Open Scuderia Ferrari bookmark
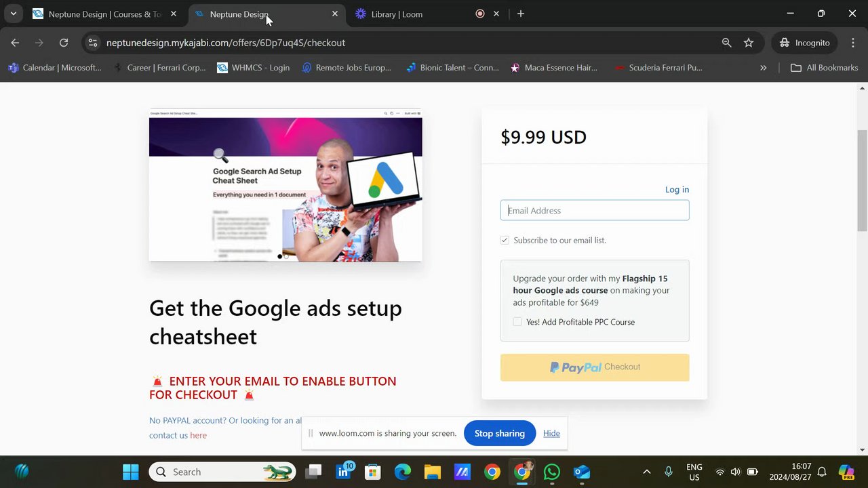 pos(658,68)
